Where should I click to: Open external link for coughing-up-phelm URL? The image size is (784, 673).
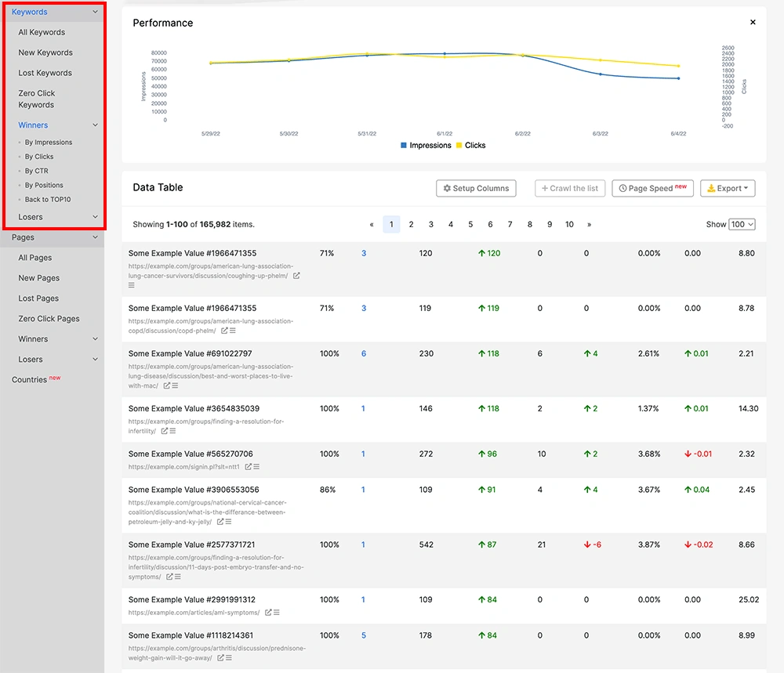296,276
